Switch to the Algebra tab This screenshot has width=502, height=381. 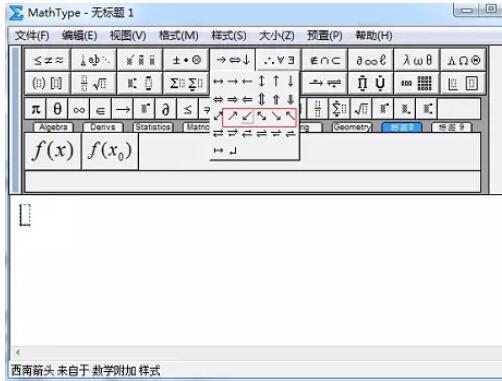pos(53,127)
